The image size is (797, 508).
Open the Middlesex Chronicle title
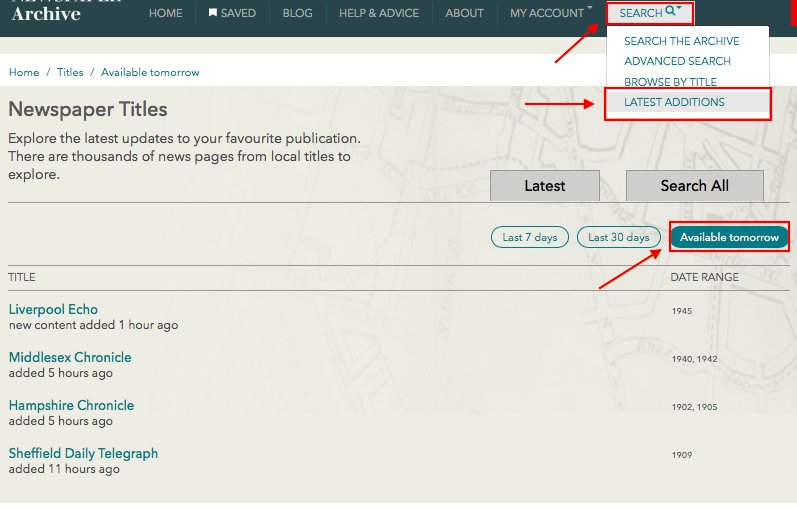coord(70,357)
